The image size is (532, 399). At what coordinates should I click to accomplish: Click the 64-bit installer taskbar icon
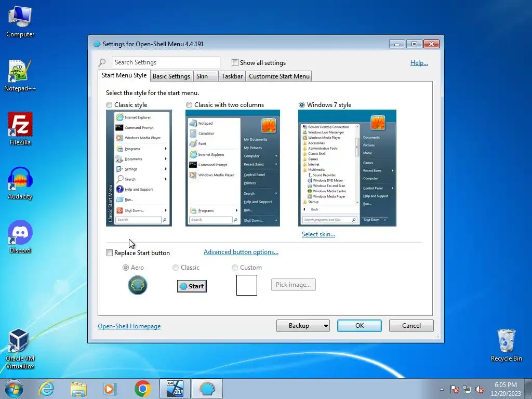pyautogui.click(x=175, y=389)
